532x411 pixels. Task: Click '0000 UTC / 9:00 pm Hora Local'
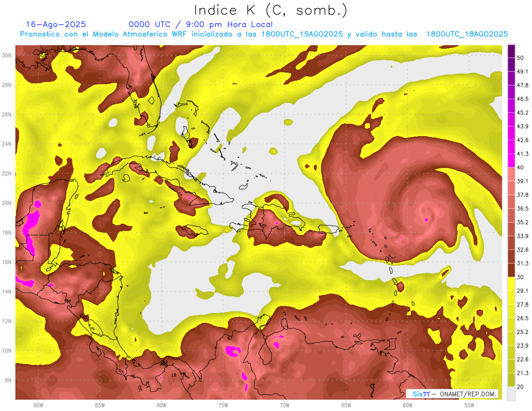coord(201,24)
